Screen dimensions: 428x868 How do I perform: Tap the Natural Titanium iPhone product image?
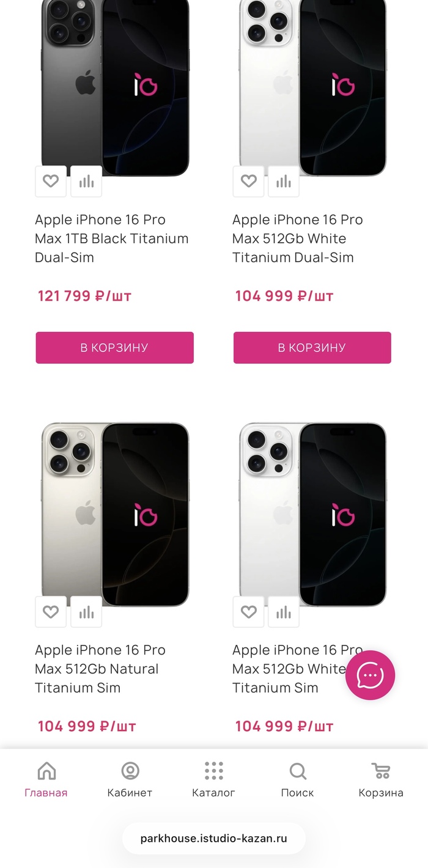coord(115,513)
